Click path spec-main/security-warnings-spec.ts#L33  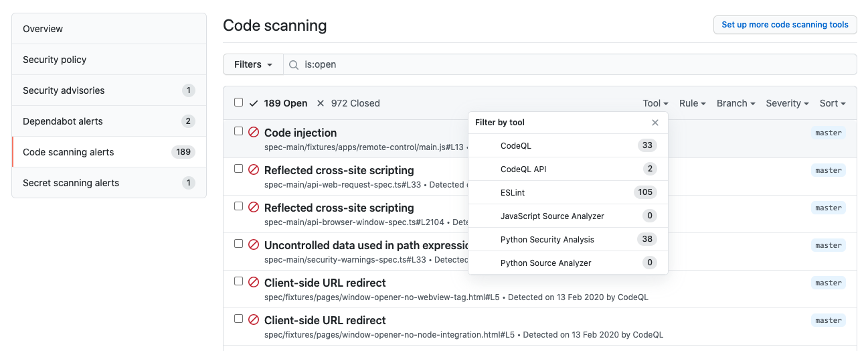345,259
